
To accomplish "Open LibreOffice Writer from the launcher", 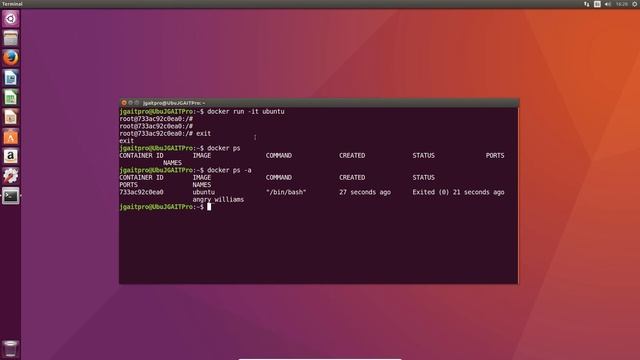I will (11, 78).
